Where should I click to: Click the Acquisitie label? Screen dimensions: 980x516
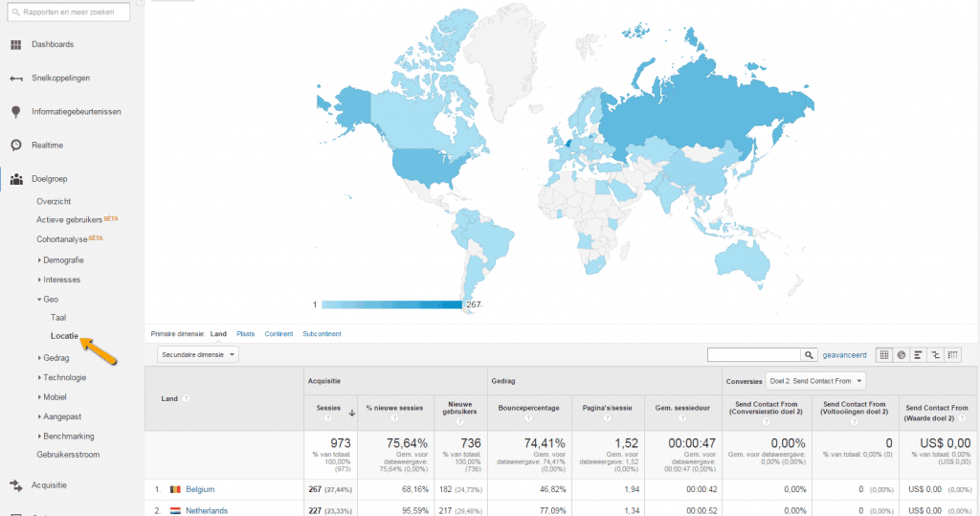(x=50, y=485)
